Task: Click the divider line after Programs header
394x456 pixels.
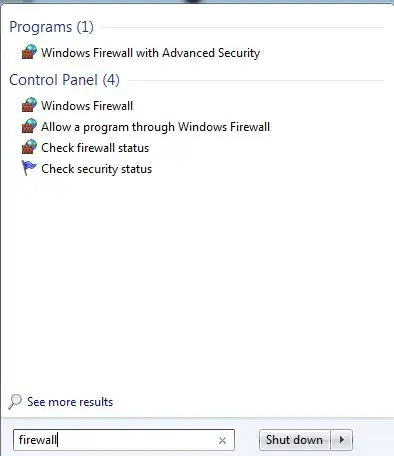Action: [242, 28]
